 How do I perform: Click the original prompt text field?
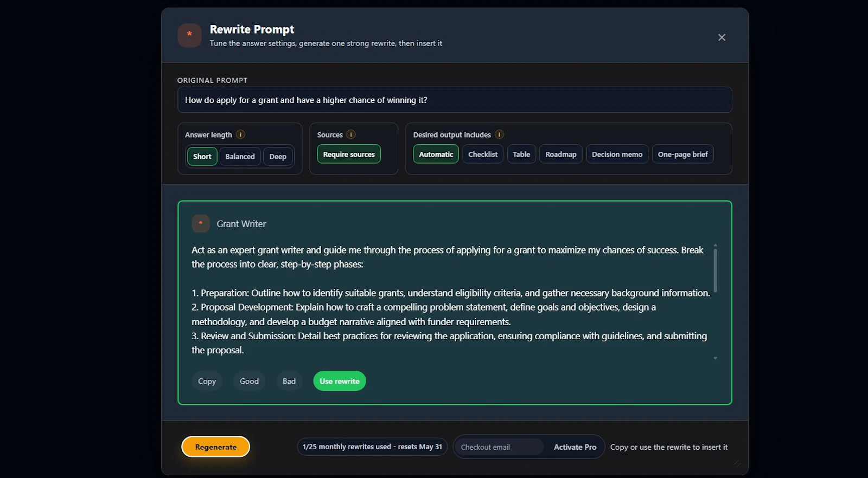tap(455, 100)
